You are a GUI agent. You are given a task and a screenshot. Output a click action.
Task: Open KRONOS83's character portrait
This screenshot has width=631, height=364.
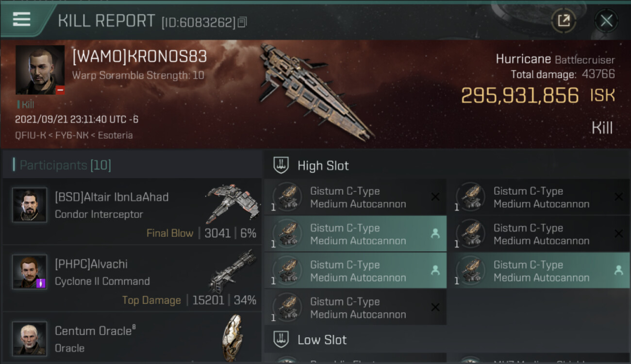click(40, 70)
